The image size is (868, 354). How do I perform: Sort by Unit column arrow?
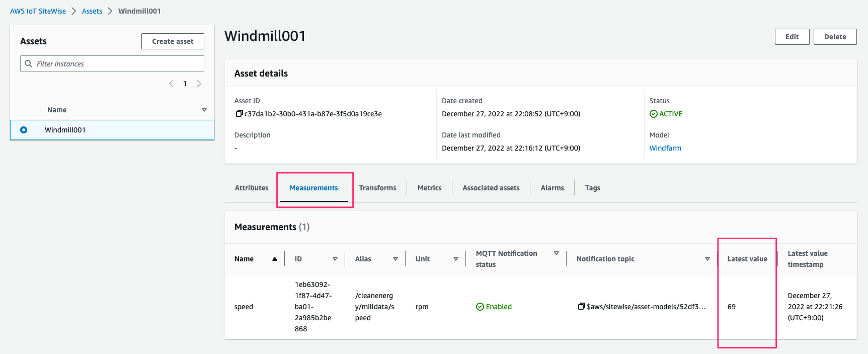click(x=456, y=259)
